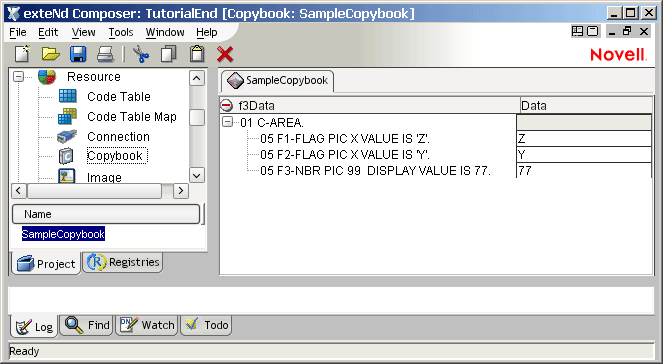Collapse the Resource tree node
The height and width of the screenshot is (364, 663).
(x=18, y=77)
